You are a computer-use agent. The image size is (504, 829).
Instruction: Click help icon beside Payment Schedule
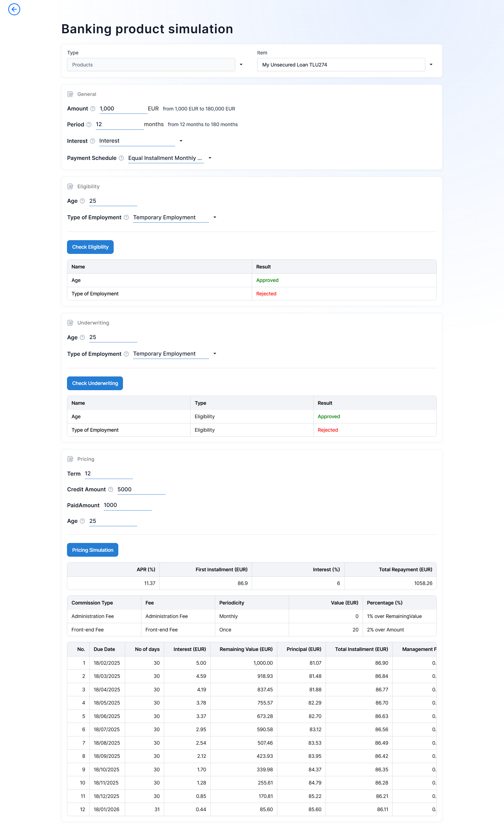click(121, 158)
